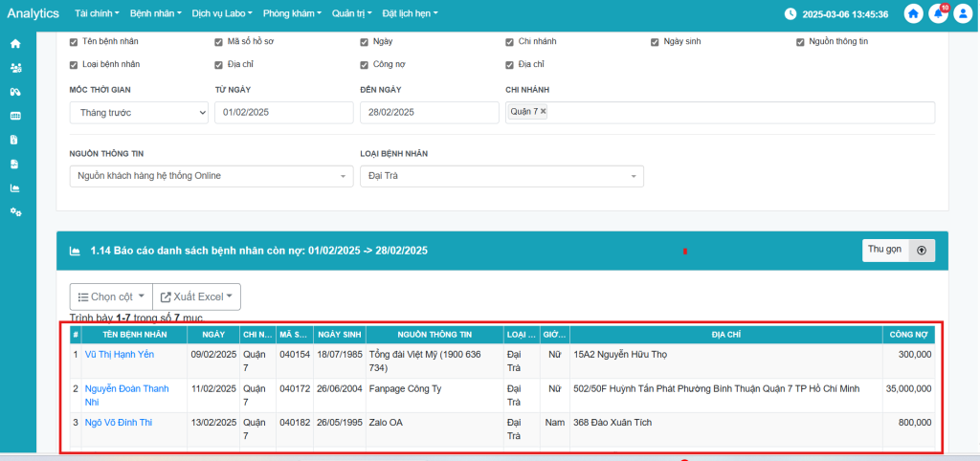This screenshot has width=980, height=461.
Task: Uncheck the Tên bệnh nhân checkbox
Action: click(x=74, y=42)
